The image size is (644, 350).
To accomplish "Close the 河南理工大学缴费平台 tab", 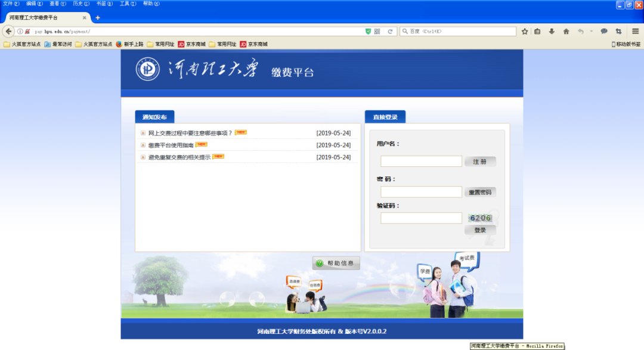I will 85,18.
